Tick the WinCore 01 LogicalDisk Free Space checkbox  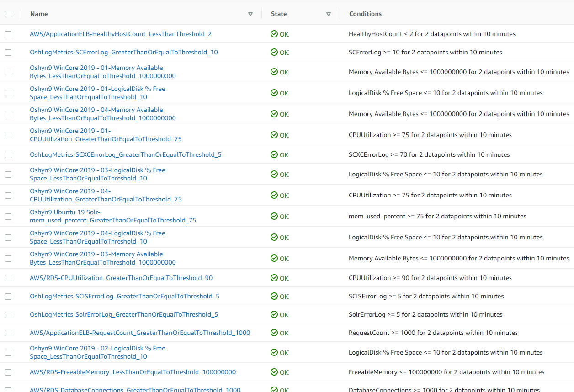click(x=8, y=93)
